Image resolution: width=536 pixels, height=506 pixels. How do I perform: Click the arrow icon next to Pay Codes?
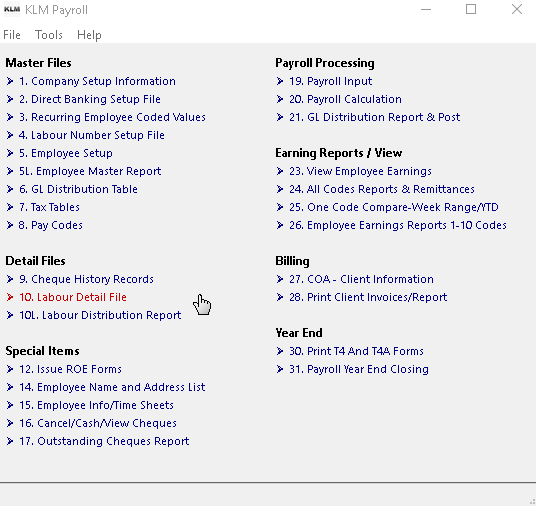point(10,225)
